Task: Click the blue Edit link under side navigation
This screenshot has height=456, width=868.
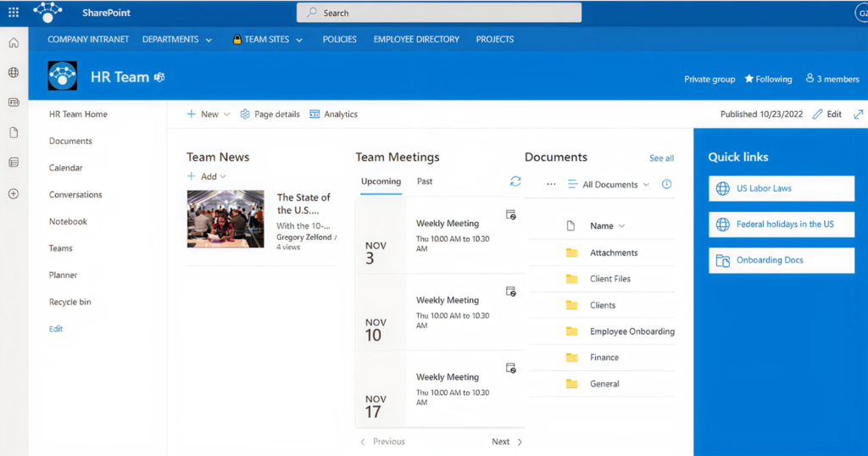Action: coord(55,329)
